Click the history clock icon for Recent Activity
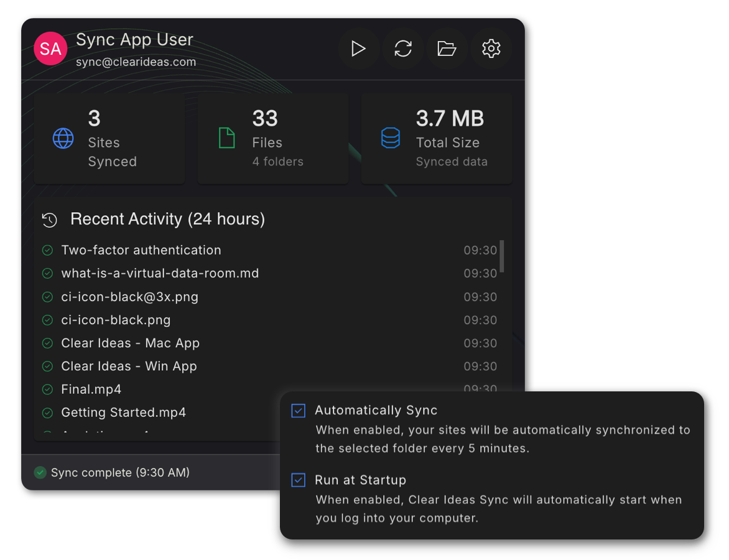729x560 pixels. pyautogui.click(x=49, y=220)
